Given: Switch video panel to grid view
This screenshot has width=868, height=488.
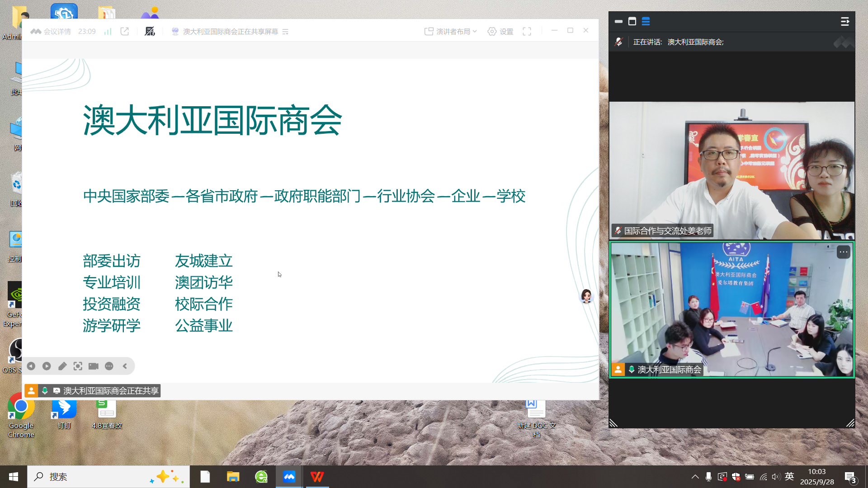Looking at the screenshot, I should (x=646, y=21).
